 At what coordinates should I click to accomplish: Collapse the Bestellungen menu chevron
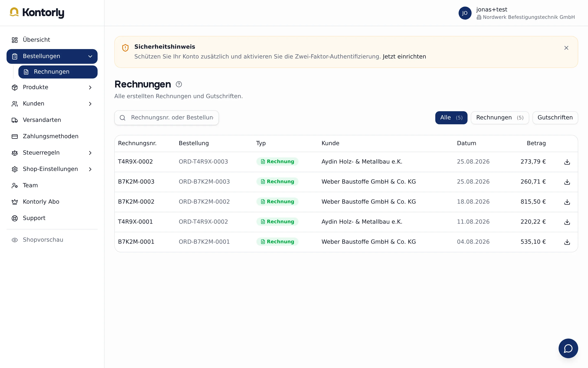coord(90,56)
